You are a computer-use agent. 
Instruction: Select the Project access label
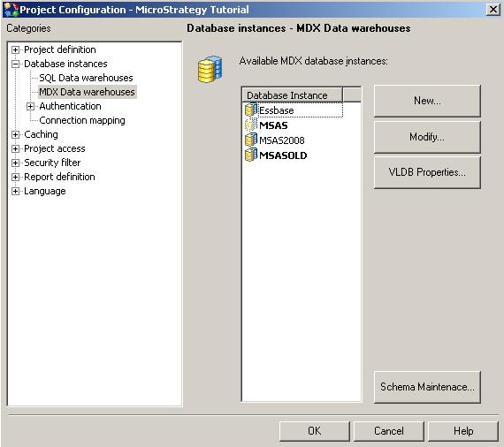tap(55, 148)
